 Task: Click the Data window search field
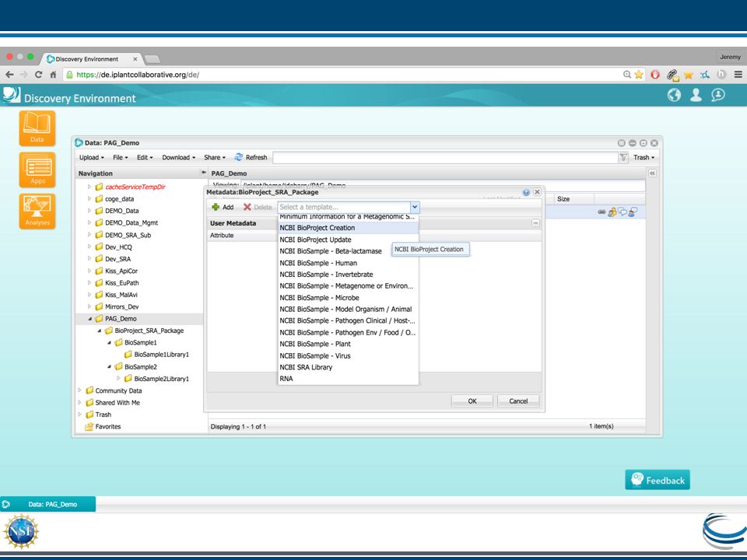pos(445,157)
